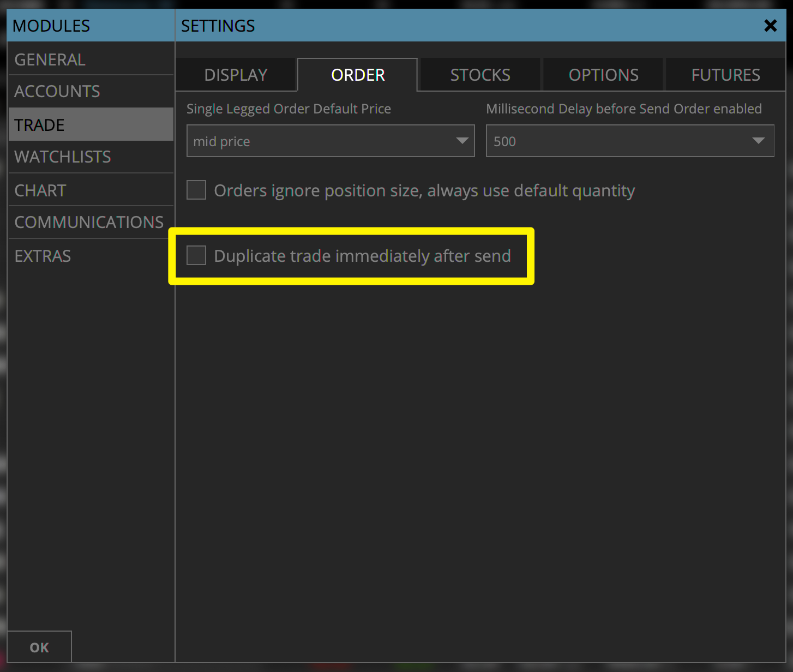Select the TRADE module
The height and width of the screenshot is (672, 793).
coord(39,124)
